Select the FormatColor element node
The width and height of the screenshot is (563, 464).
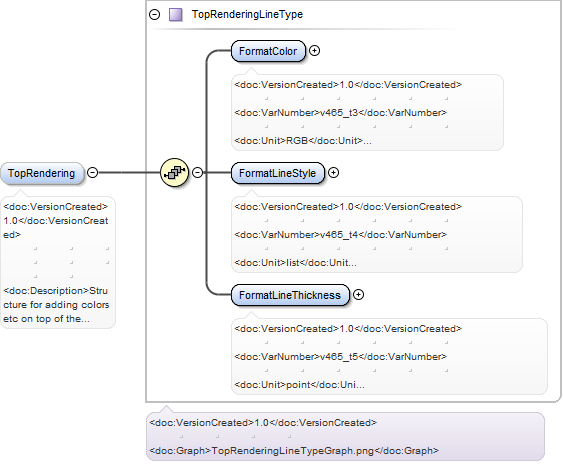268,51
